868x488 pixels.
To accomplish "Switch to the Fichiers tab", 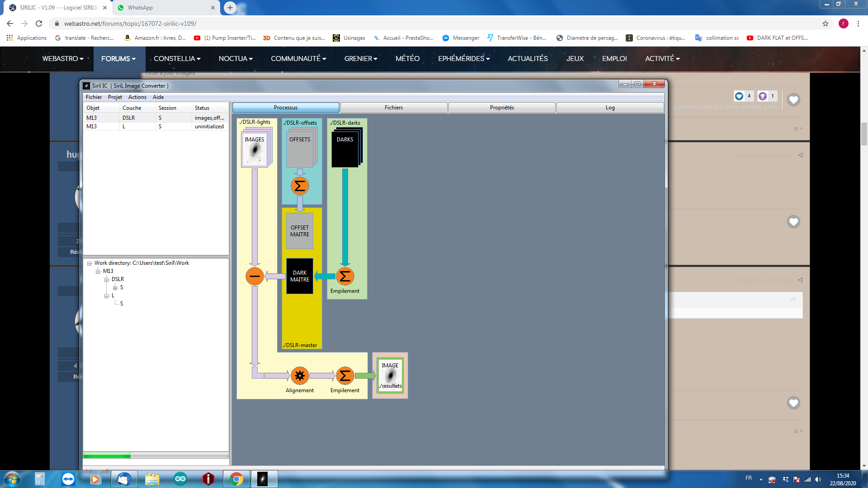I will pos(393,108).
